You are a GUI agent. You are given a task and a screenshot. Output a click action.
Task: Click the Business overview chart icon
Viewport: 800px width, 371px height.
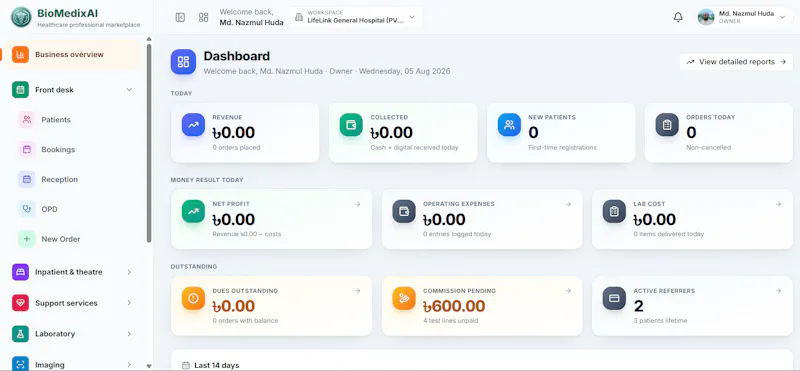(20, 55)
